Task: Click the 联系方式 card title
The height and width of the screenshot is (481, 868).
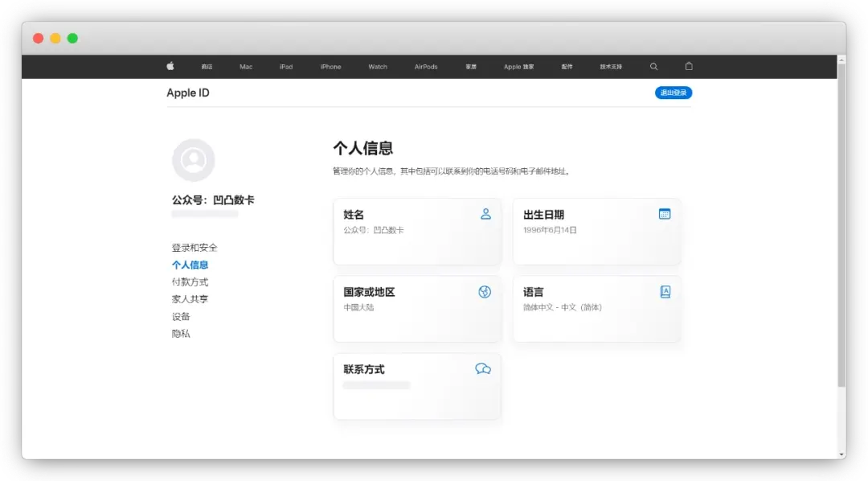Action: pos(364,370)
